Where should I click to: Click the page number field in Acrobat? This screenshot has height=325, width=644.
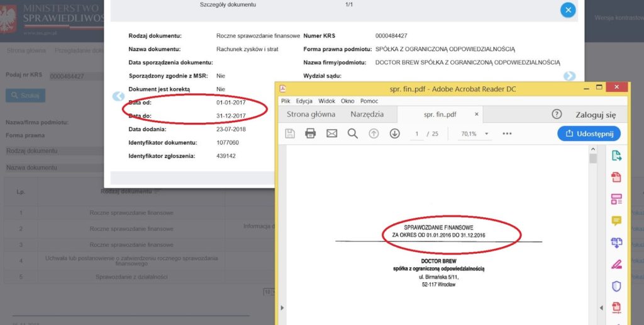click(416, 134)
